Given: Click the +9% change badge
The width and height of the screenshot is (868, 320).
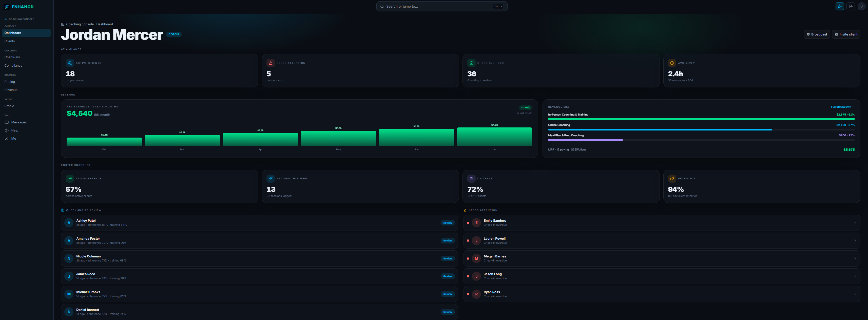Looking at the screenshot, I should (x=525, y=108).
